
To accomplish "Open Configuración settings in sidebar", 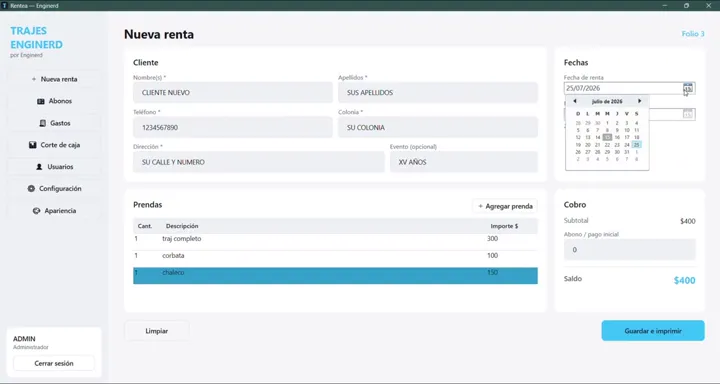I will (54, 188).
